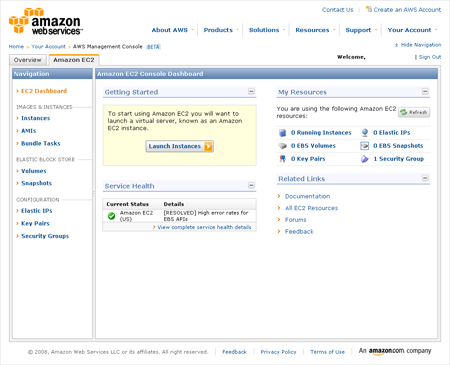Switch to the Overview tab
Image resolution: width=450 pixels, height=365 pixels.
(x=28, y=60)
